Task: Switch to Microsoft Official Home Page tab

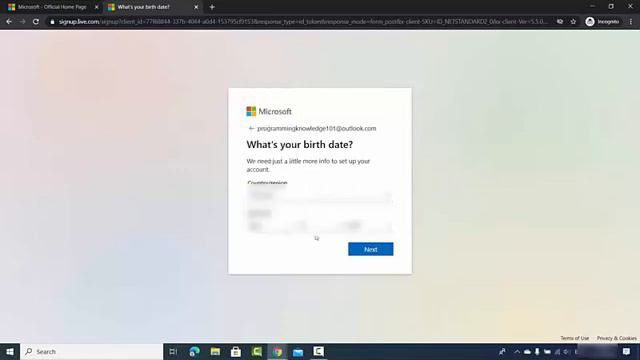Action: (x=52, y=7)
